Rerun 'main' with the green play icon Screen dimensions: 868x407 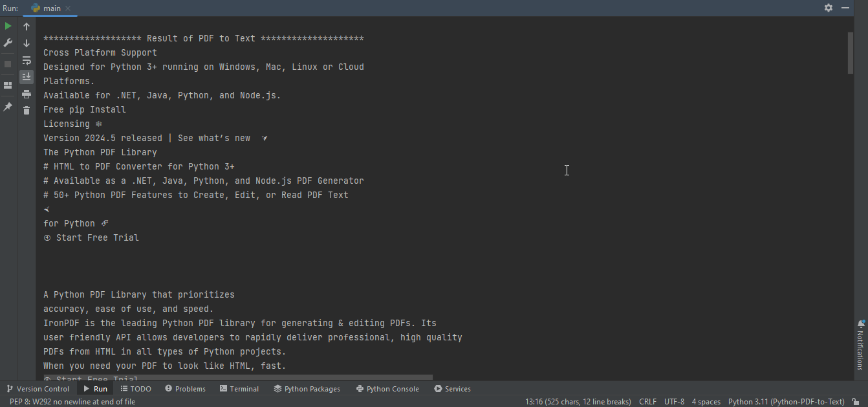coord(8,27)
